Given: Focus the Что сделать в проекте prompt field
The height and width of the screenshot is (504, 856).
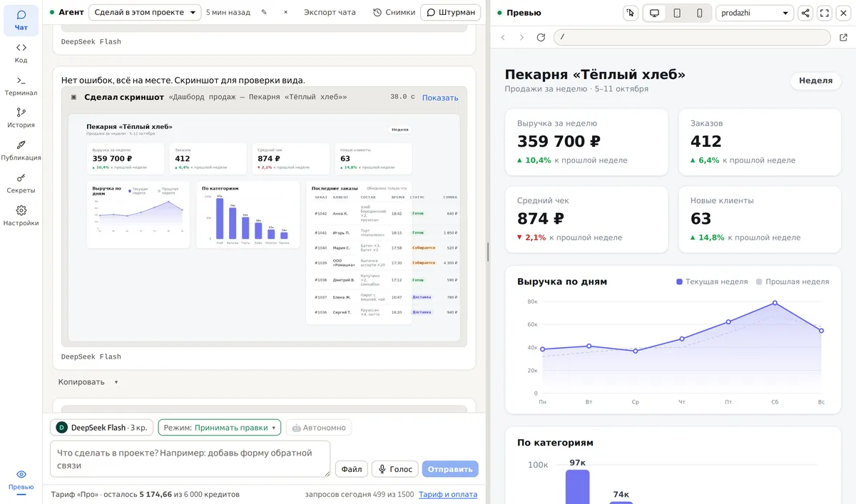Looking at the screenshot, I should click(x=190, y=459).
